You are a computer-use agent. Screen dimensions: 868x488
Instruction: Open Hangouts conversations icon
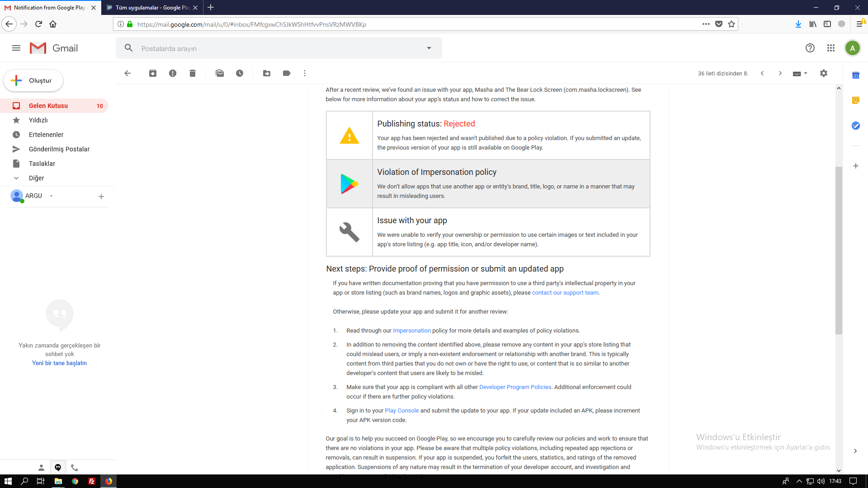tap(58, 468)
